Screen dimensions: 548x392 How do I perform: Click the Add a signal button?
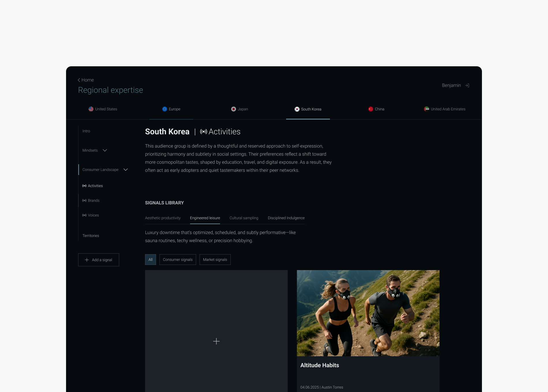99,260
